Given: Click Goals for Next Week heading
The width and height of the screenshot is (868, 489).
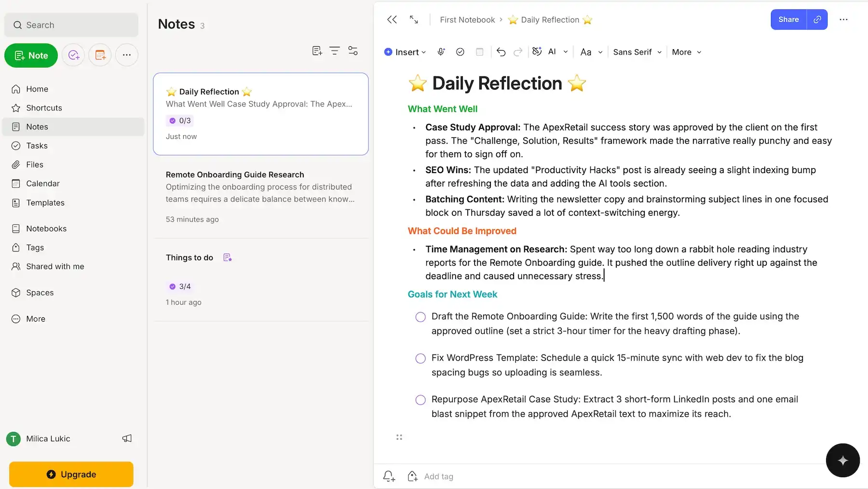Looking at the screenshot, I should pos(452,294).
